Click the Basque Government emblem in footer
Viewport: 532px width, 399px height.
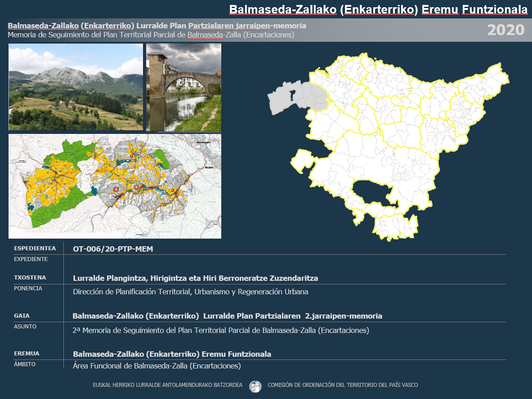(x=255, y=386)
